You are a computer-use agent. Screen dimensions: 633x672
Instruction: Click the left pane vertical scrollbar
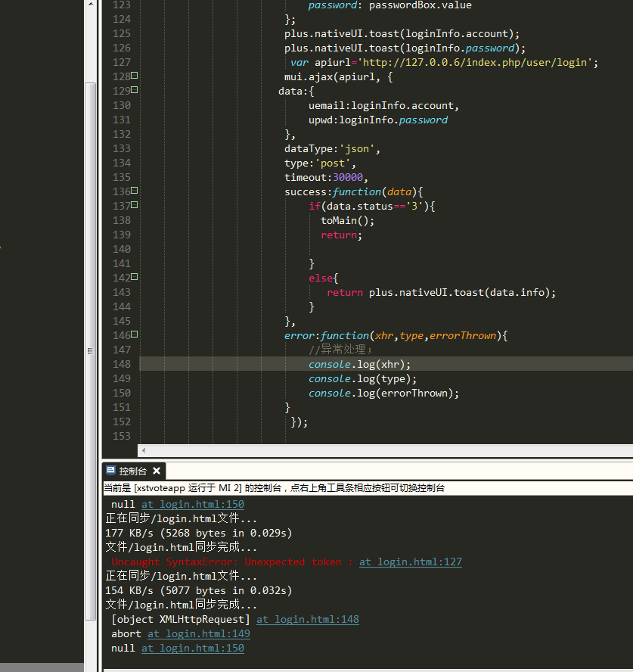tap(90, 227)
